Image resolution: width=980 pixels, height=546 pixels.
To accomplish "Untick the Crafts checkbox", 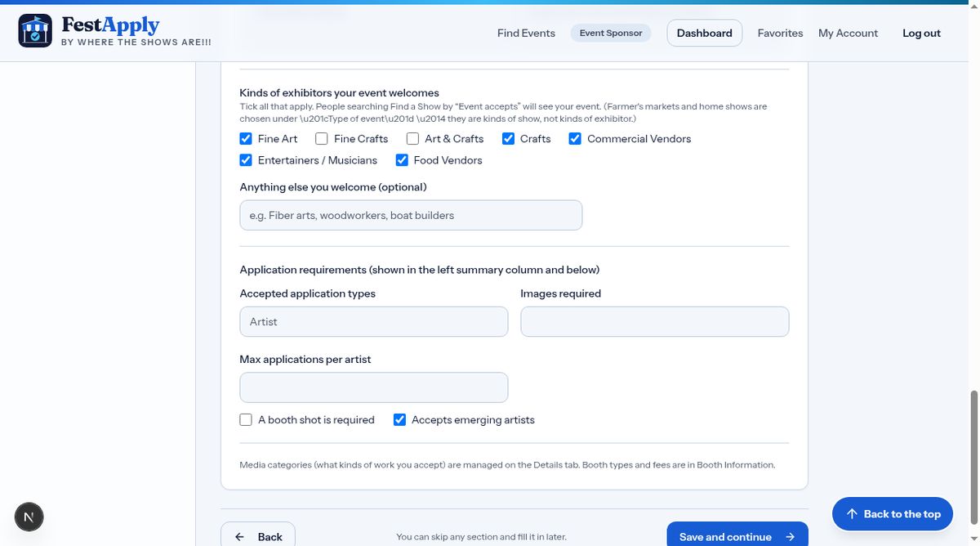I will 508,139.
